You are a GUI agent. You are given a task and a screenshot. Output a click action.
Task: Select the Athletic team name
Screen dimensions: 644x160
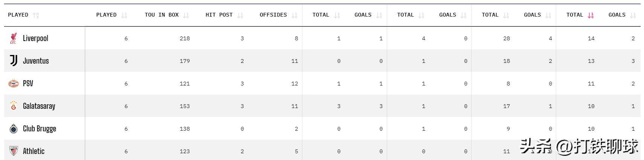click(x=34, y=151)
